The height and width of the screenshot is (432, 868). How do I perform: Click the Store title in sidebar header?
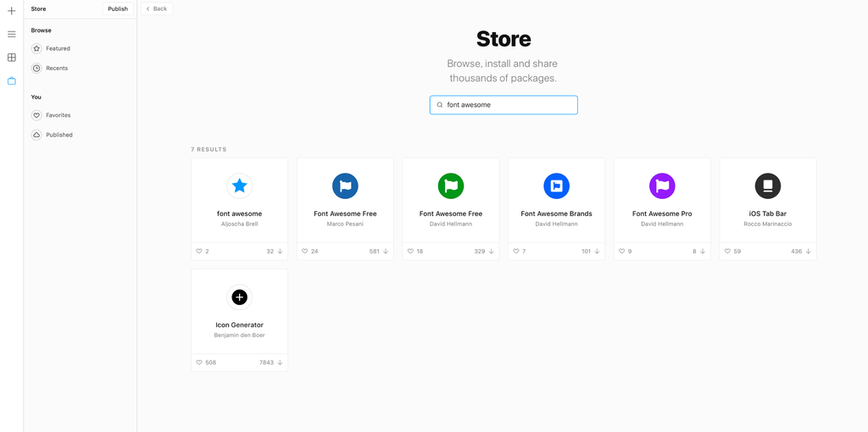coord(39,8)
